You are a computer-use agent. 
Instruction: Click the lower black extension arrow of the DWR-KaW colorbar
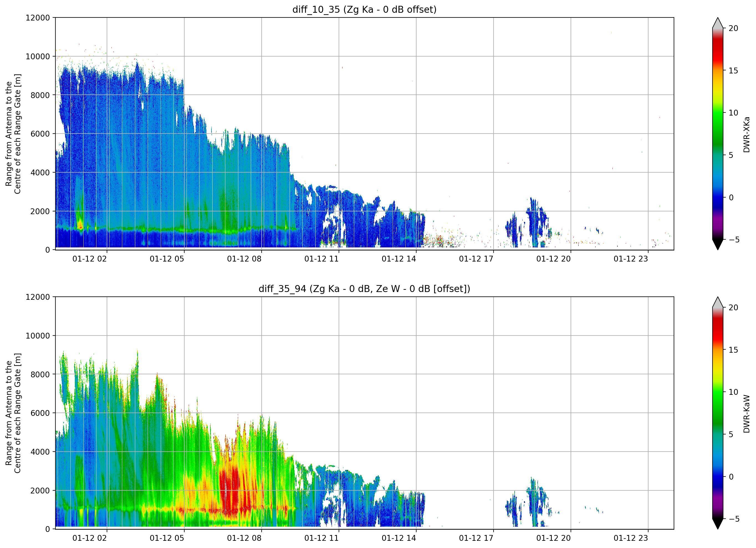(x=718, y=524)
